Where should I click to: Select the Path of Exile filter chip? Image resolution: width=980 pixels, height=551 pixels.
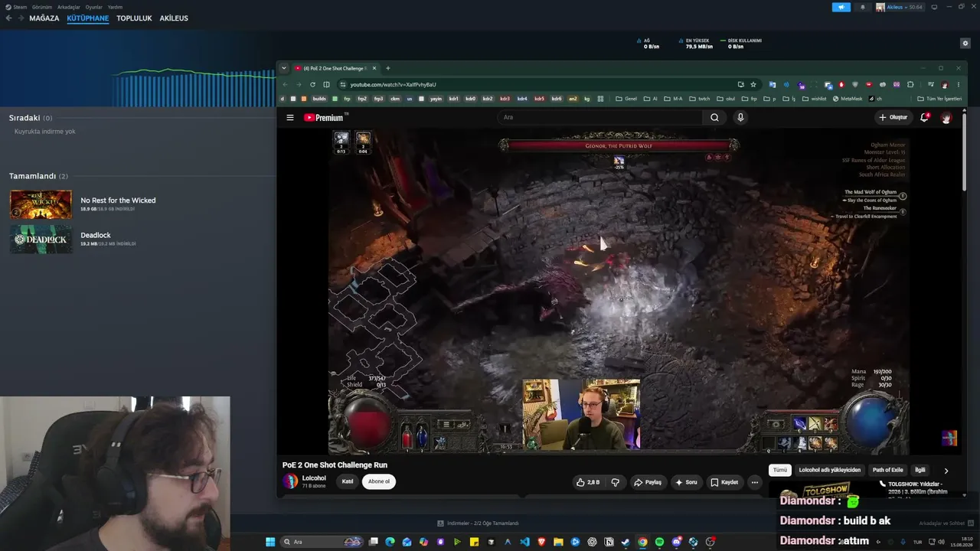(887, 470)
